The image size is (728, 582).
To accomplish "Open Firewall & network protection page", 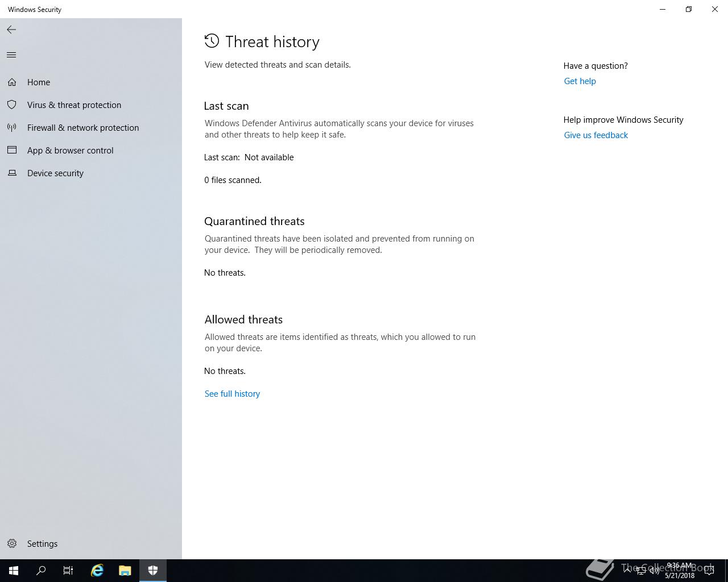I will (x=91, y=128).
